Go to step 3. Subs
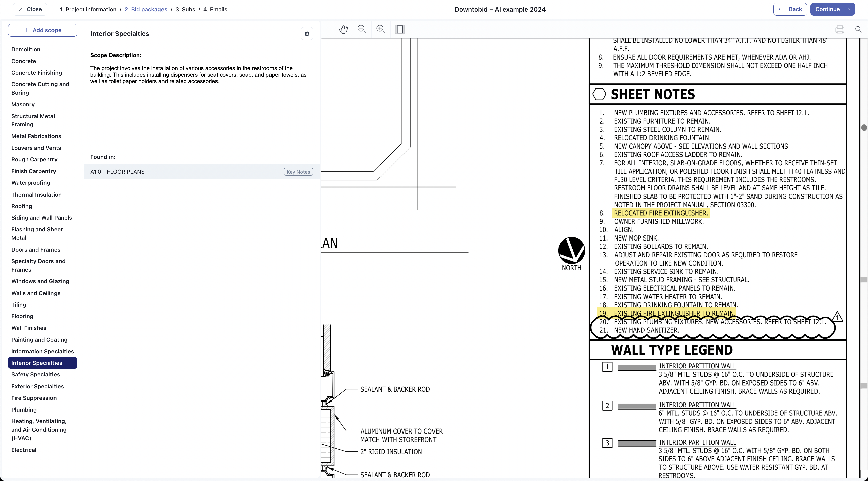868x481 pixels. [x=185, y=9]
